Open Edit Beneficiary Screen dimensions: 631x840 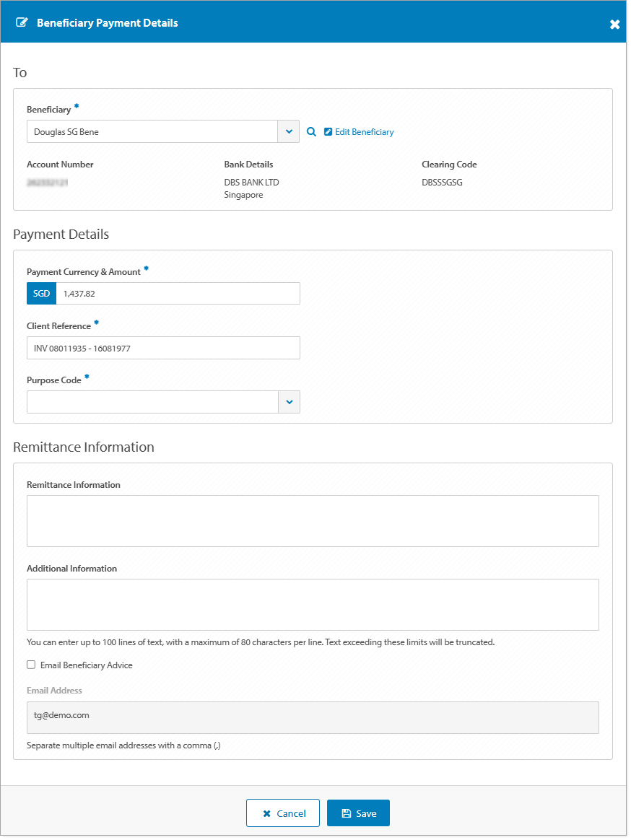(x=359, y=131)
